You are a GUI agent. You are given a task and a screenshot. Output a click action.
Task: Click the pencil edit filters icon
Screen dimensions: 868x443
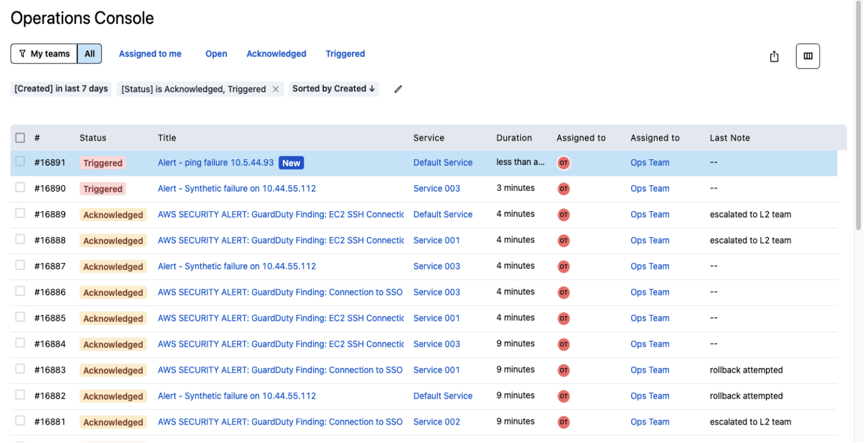(398, 89)
